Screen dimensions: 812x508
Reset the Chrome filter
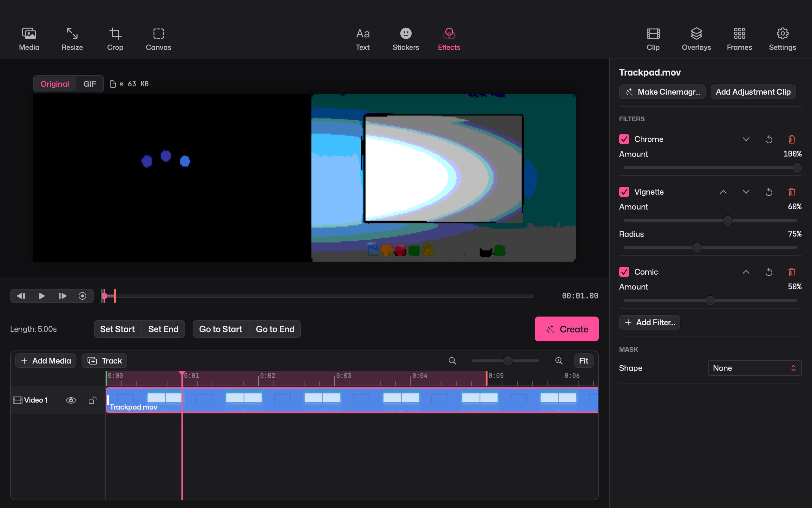(x=769, y=139)
